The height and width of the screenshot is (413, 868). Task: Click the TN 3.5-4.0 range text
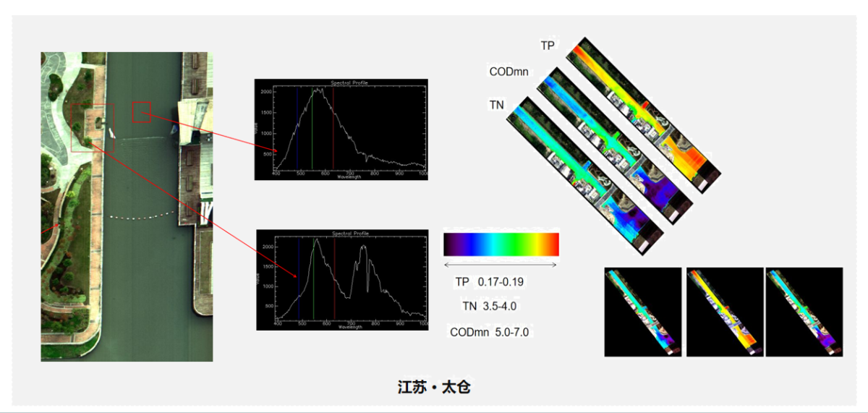coord(489,306)
